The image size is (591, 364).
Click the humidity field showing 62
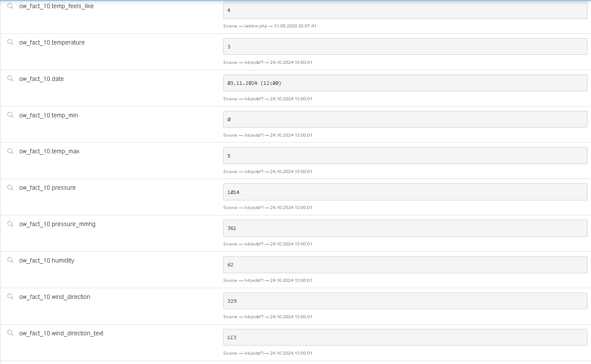(405, 265)
